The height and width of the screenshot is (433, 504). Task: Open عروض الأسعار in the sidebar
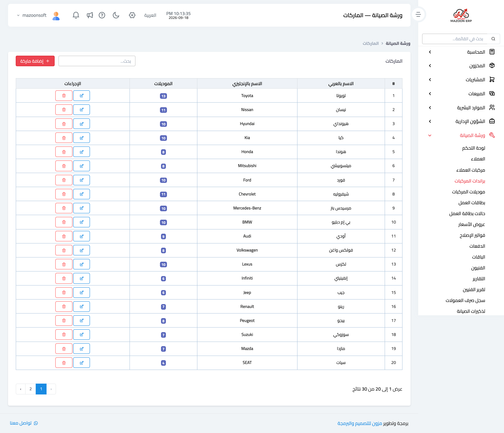point(472,225)
